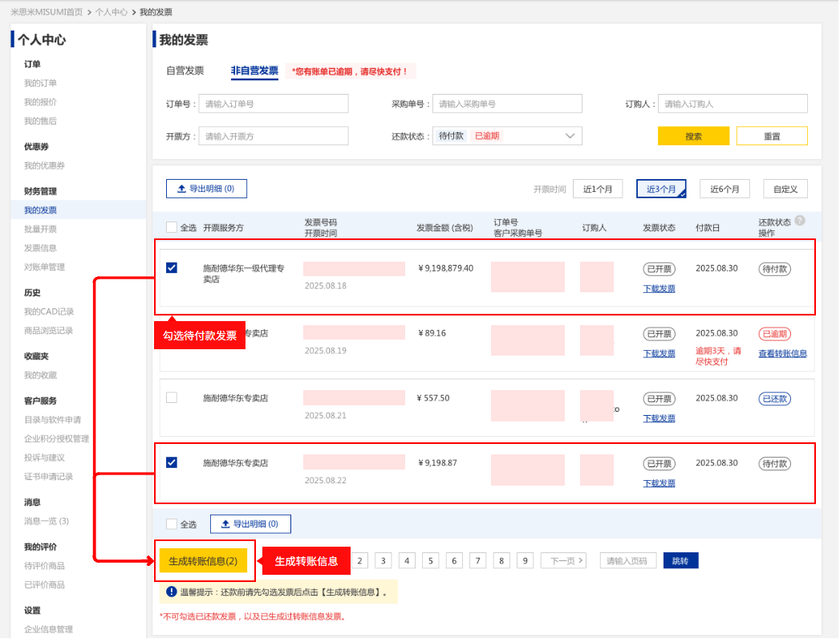Click the info icon beside 温馨提示
Screen dimensions: 840x639
[171, 592]
